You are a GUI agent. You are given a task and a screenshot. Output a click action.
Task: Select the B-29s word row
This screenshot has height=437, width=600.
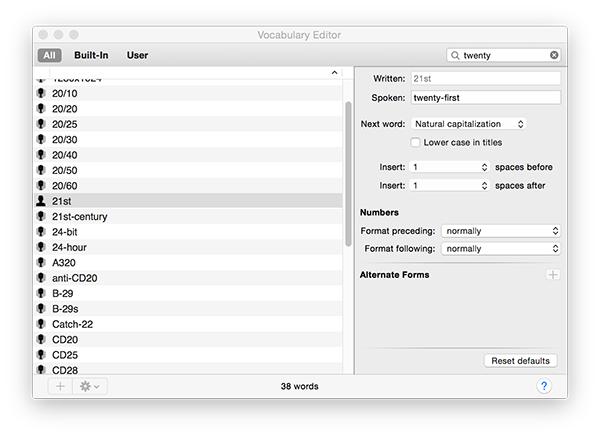coord(188,308)
